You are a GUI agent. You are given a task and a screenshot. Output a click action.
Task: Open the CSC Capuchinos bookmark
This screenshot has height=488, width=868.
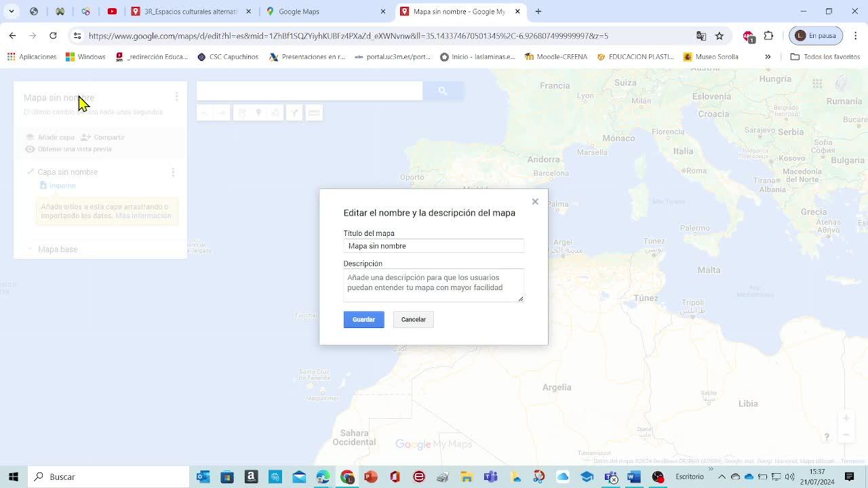coord(228,57)
